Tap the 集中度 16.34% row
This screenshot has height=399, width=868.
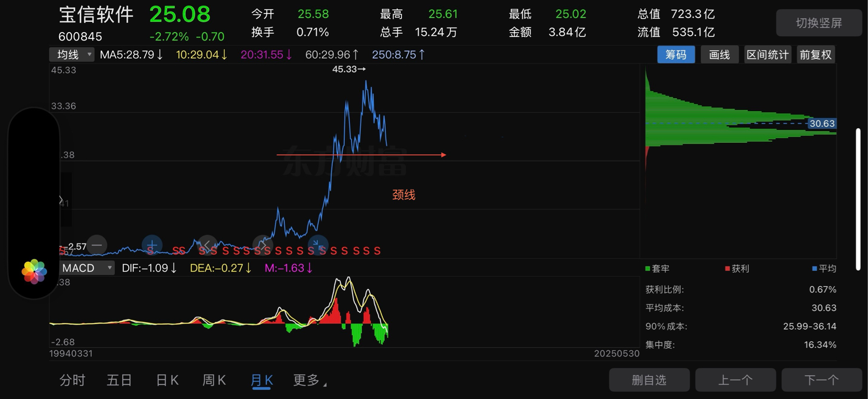click(741, 345)
